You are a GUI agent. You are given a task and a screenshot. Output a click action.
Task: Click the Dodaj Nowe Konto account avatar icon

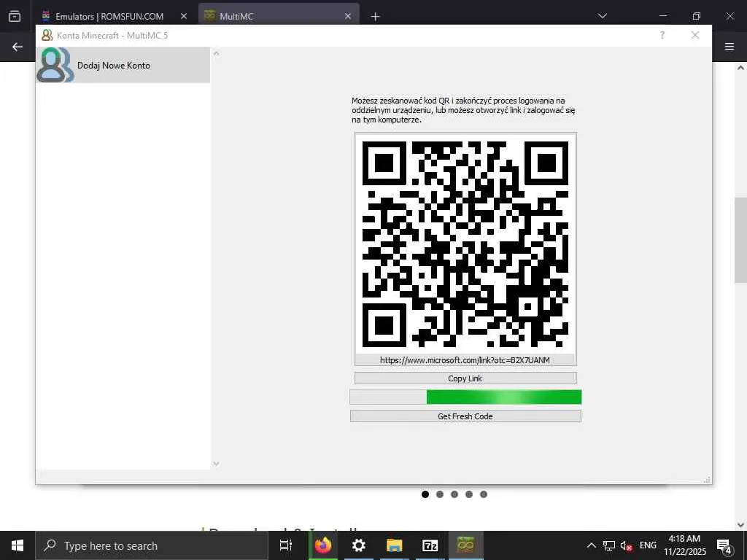click(x=55, y=65)
